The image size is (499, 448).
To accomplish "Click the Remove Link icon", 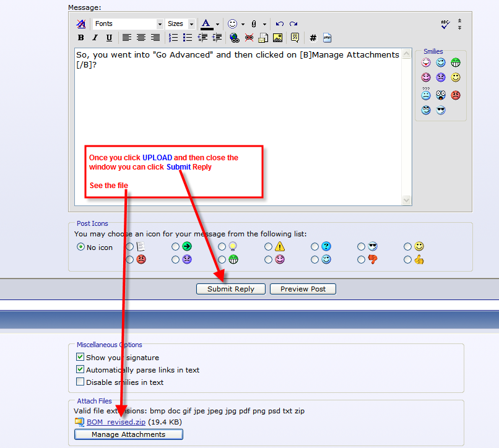I will 249,38.
